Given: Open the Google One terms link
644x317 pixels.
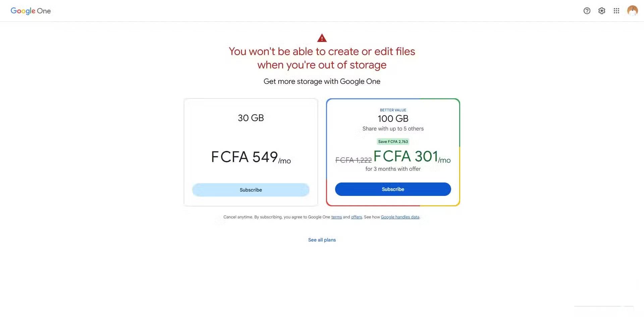Looking at the screenshot, I should click(x=336, y=217).
